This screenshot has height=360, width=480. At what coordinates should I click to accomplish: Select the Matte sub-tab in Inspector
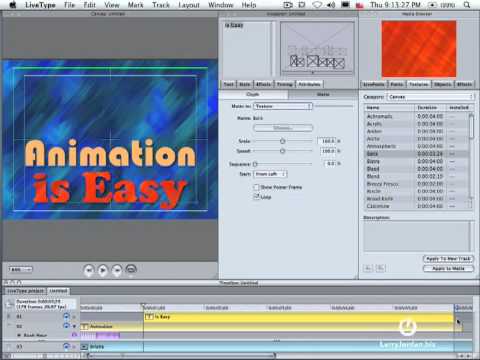[323, 94]
